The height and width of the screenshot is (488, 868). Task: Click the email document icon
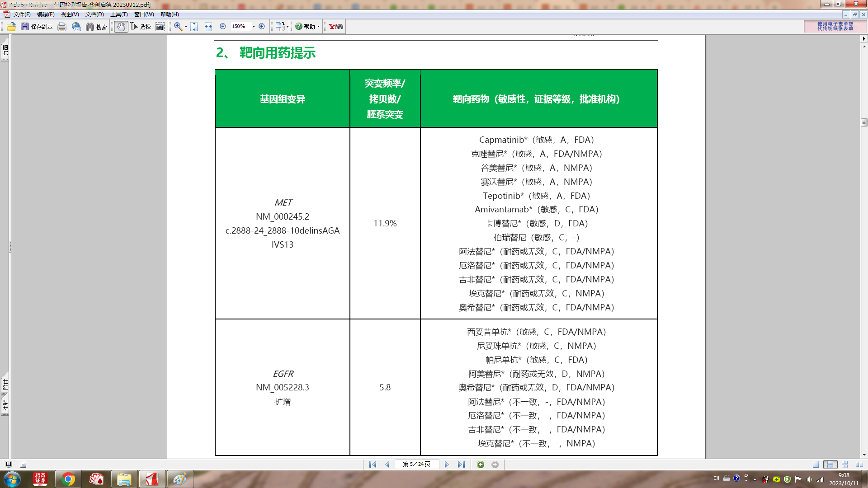76,27
